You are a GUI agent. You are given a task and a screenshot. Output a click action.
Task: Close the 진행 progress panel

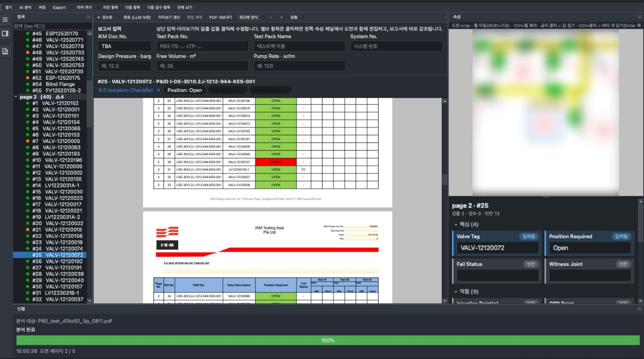(640, 309)
